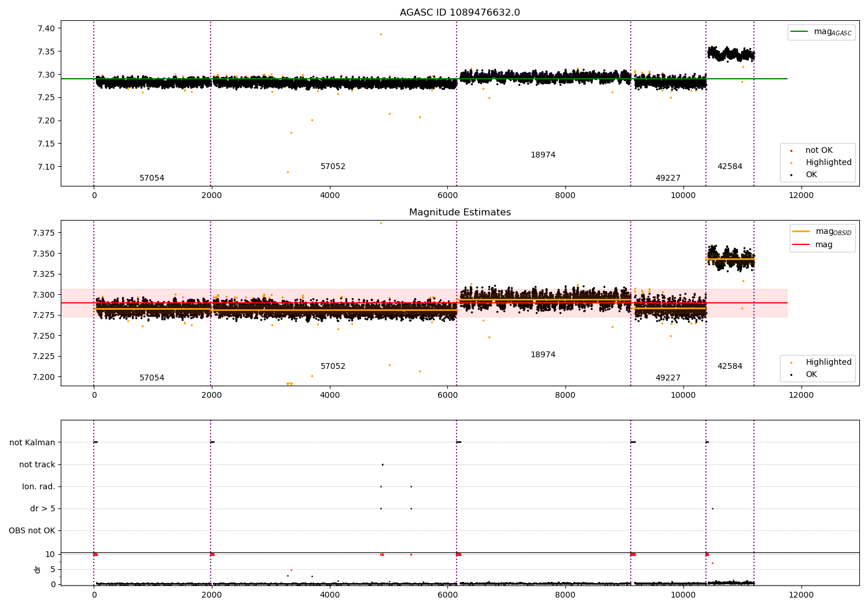
Task: Click 'Highlighted' in the AGASC ID plot legend
Action: [x=821, y=162]
